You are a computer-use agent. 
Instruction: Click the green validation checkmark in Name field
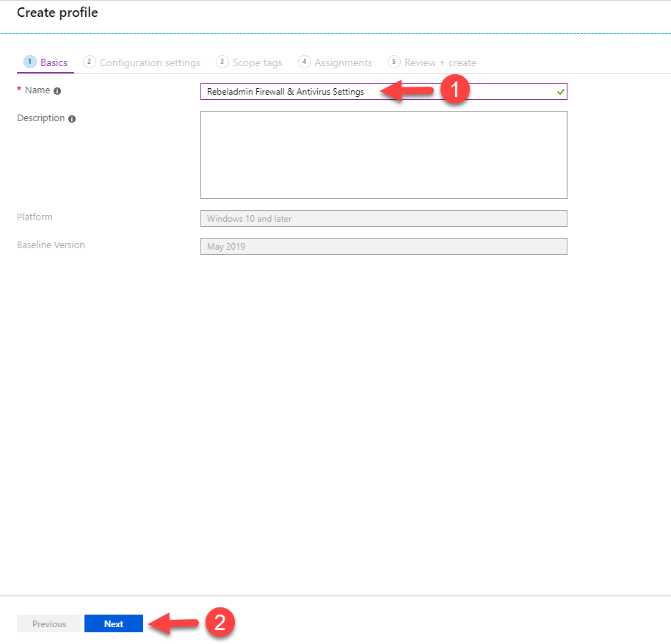pyautogui.click(x=561, y=92)
